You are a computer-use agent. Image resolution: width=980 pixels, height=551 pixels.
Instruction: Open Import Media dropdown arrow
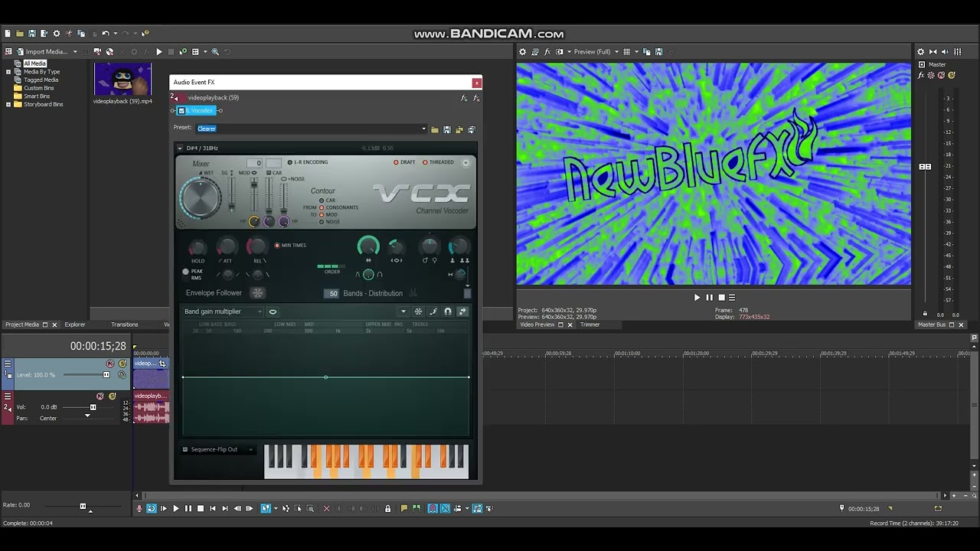tap(75, 52)
